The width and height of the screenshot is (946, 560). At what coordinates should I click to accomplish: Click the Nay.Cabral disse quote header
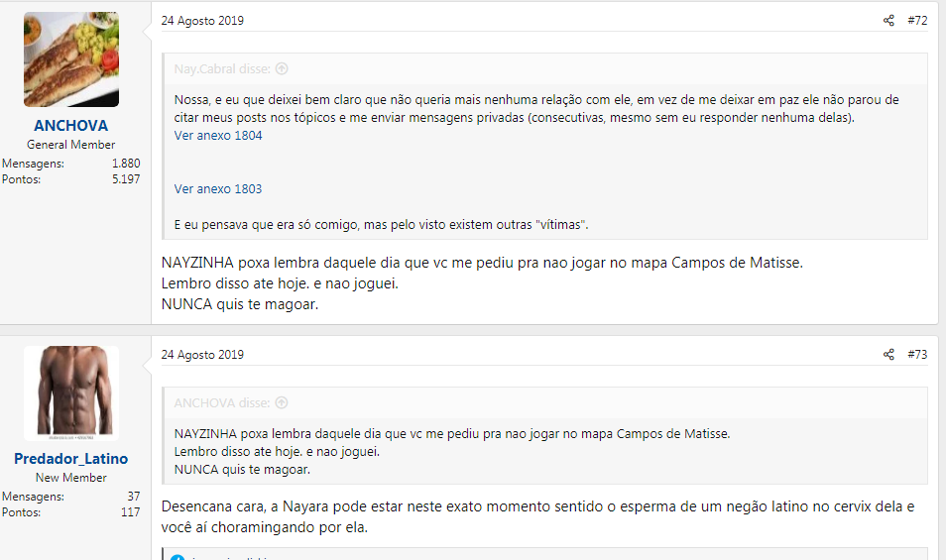pyautogui.click(x=223, y=69)
